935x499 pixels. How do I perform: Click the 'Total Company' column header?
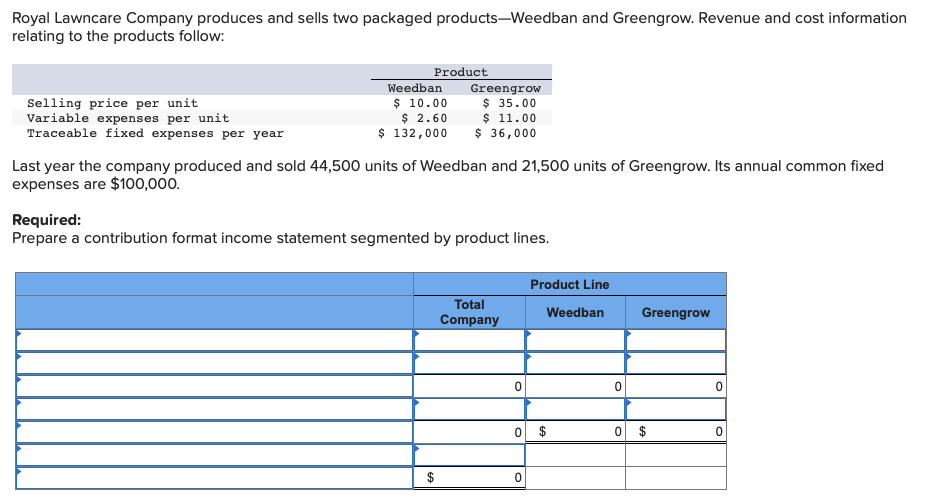tap(469, 312)
